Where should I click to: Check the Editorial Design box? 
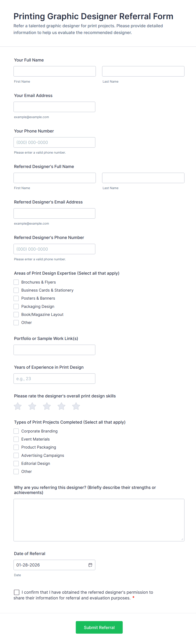click(x=16, y=464)
